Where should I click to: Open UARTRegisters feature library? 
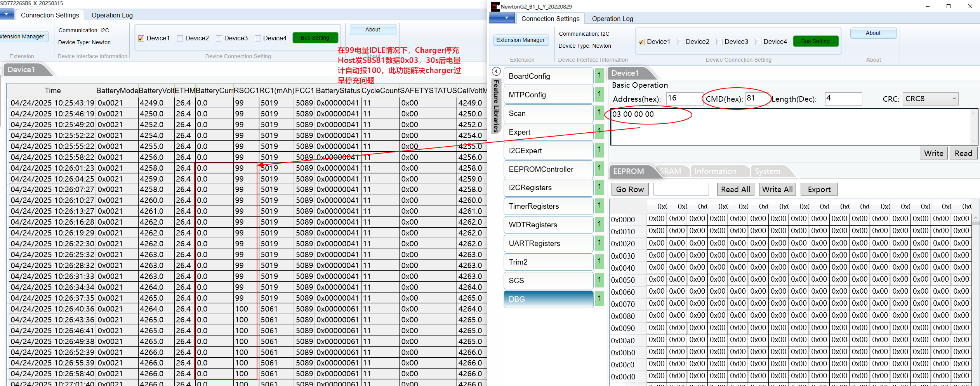(x=549, y=244)
